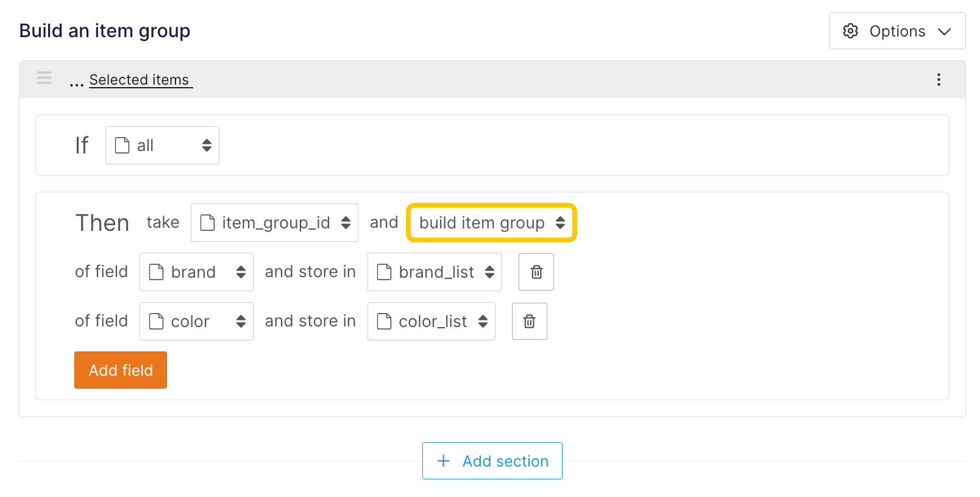Viewport: 980px width, 497px height.
Task: Click the plus icon in Add section
Action: pos(444,461)
